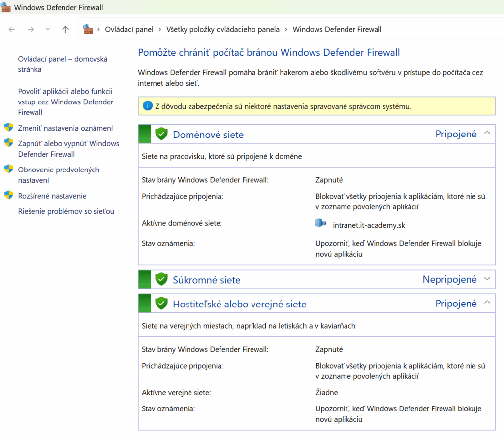Click the firewall icon in address bar
The height and width of the screenshot is (441, 504).
[88, 29]
